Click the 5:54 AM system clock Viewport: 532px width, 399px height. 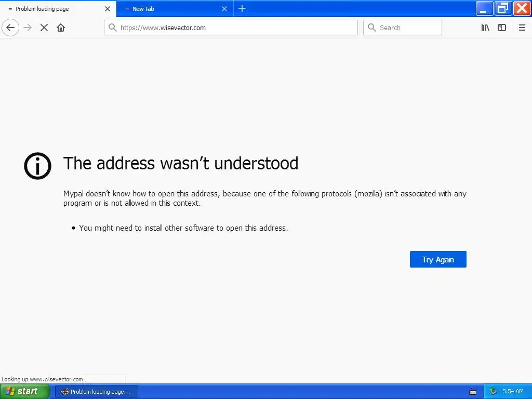tap(513, 392)
